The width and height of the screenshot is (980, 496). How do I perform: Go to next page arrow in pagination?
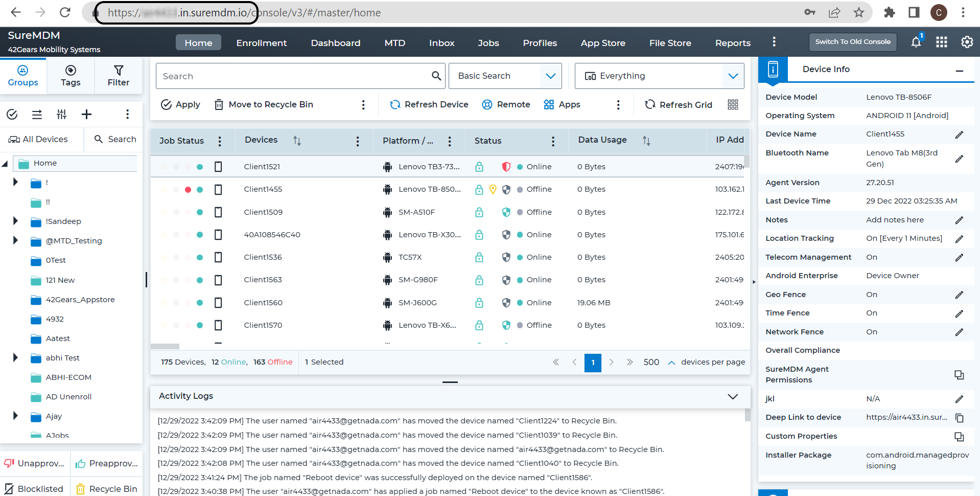pyautogui.click(x=611, y=362)
